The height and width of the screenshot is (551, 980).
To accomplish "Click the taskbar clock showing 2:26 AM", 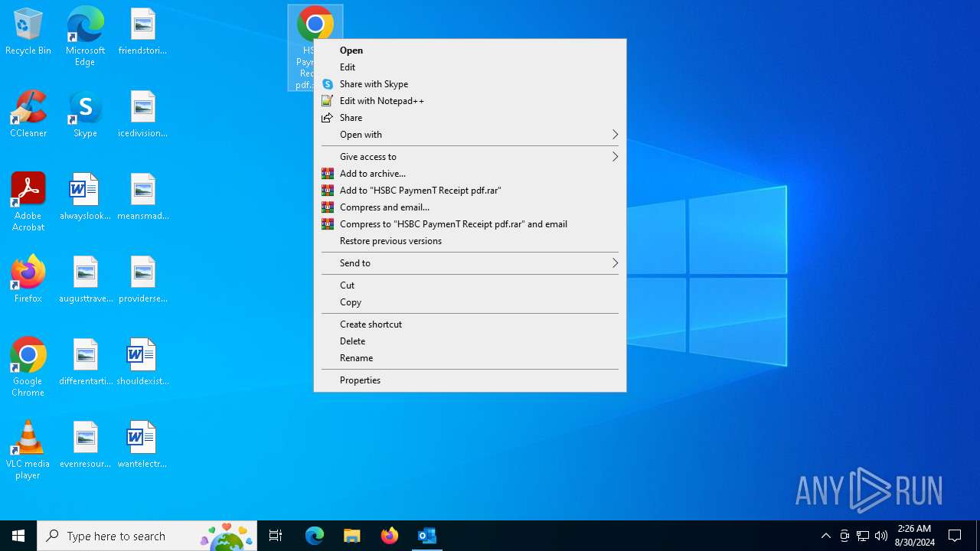I will (914, 536).
